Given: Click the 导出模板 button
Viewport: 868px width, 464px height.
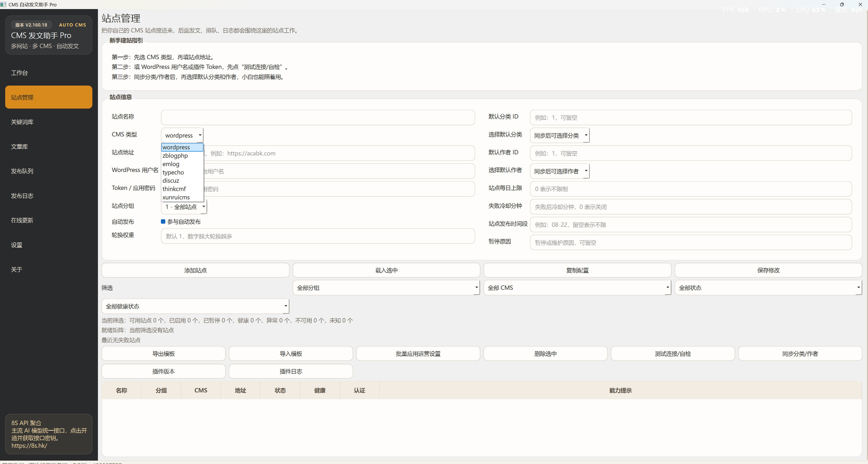Looking at the screenshot, I should coord(163,354).
